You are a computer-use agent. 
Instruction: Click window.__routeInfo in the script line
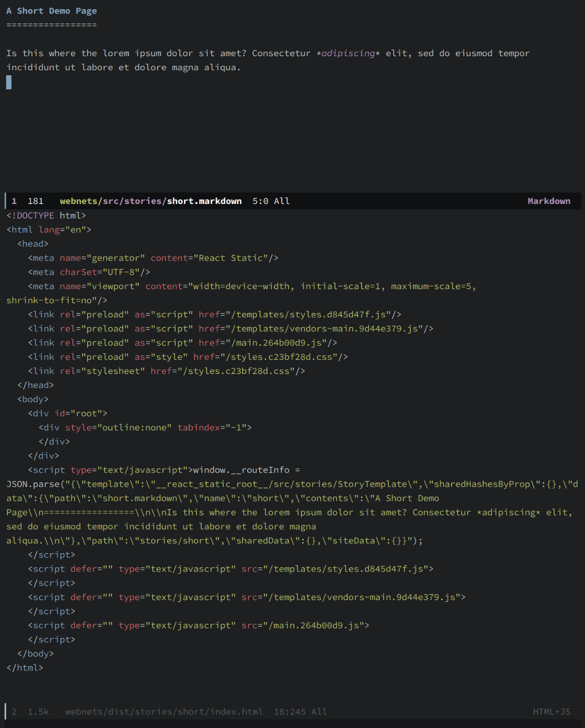241,470
